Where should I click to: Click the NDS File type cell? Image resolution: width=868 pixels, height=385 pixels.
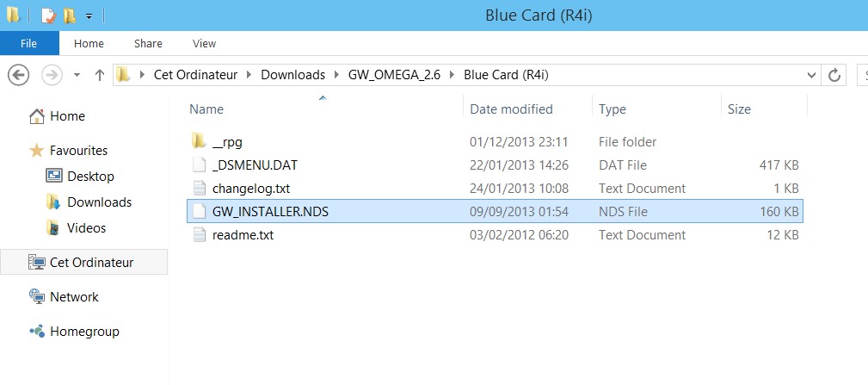[624, 212]
